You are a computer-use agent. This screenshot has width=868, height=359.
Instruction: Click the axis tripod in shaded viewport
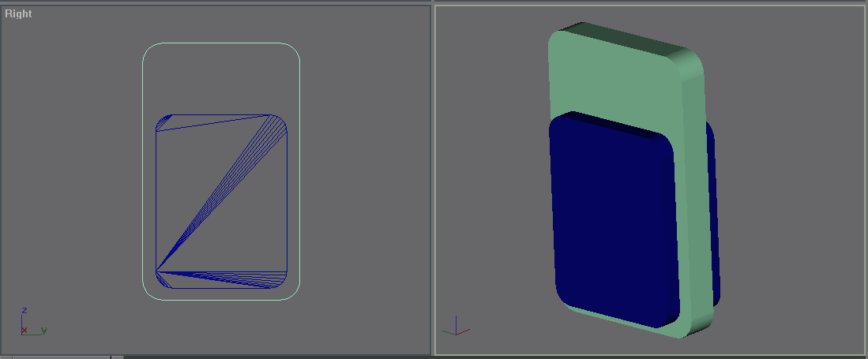pos(456,327)
